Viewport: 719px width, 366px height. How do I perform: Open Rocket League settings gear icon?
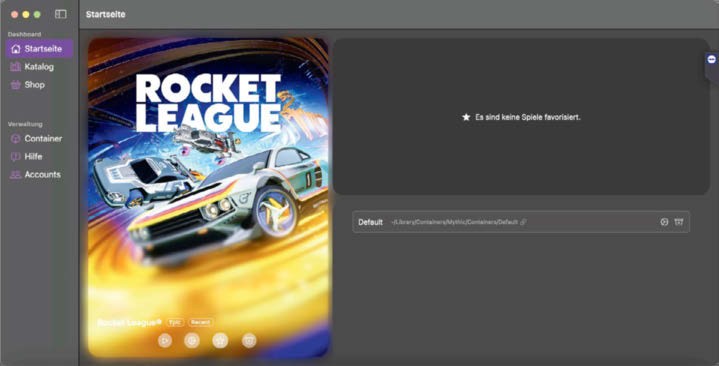pos(192,340)
